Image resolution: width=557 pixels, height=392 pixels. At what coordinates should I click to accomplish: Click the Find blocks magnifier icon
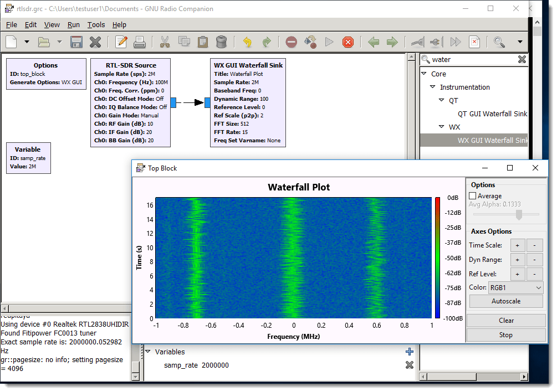coord(499,42)
